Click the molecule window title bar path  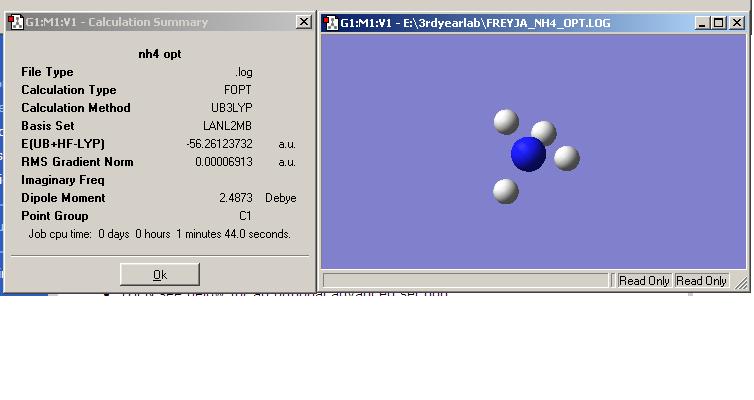(x=475, y=23)
